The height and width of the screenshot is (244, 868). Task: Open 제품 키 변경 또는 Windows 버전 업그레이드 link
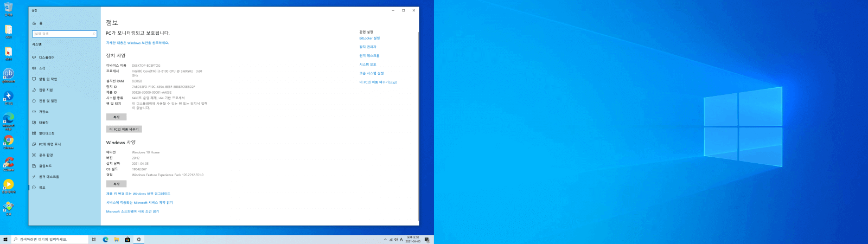click(x=138, y=194)
